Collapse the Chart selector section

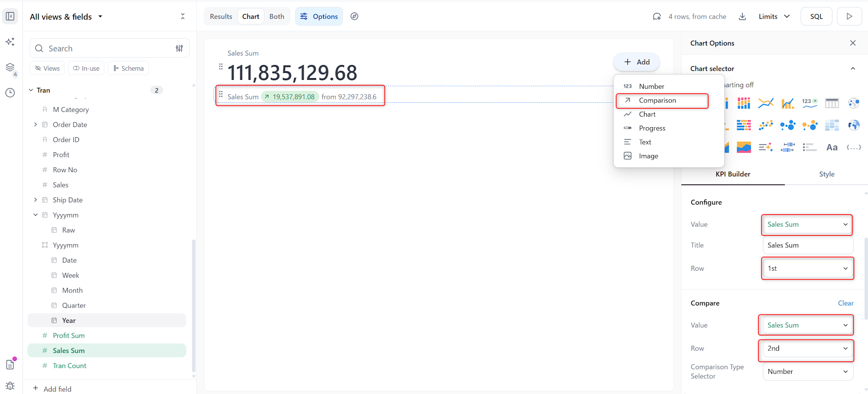[853, 69]
